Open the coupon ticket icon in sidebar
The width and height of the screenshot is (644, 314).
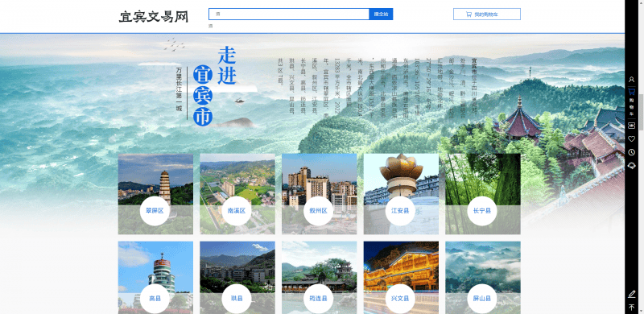coord(631,126)
